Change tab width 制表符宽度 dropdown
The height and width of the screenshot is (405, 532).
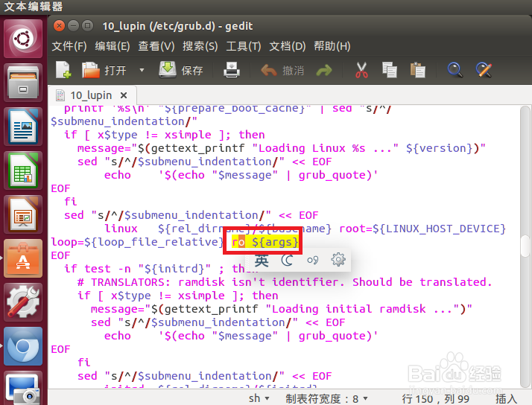[326, 398]
